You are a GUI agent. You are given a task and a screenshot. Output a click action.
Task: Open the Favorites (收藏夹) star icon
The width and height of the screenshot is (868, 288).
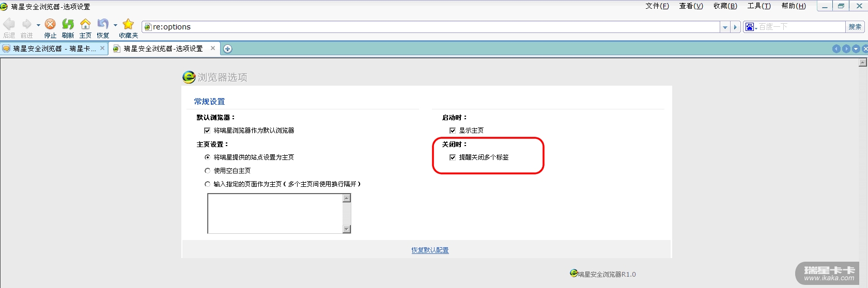[x=128, y=24]
